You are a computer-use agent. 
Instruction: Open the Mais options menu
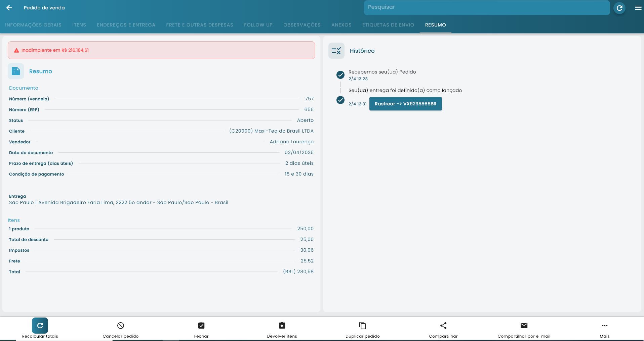point(604,325)
